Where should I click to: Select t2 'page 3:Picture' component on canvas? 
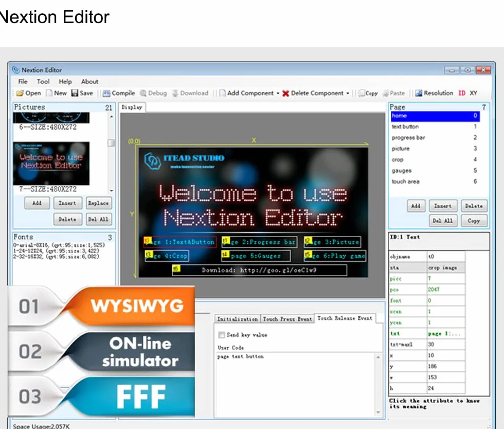[332, 242]
